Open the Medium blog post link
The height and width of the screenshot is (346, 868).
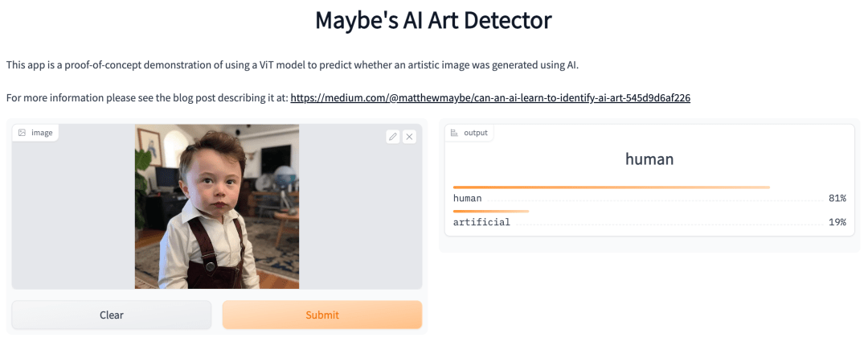click(490, 98)
